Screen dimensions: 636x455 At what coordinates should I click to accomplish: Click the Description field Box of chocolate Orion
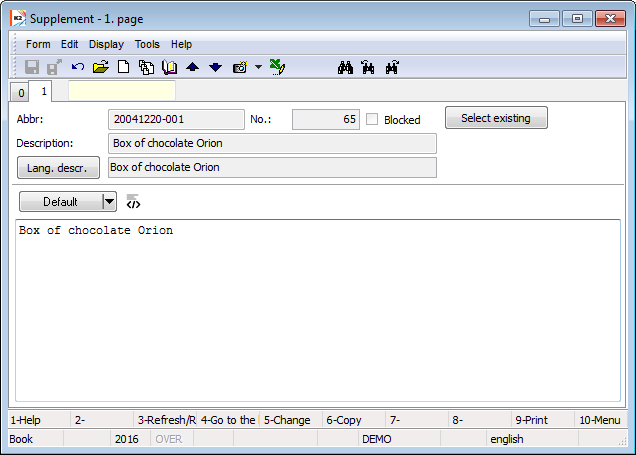[x=272, y=143]
